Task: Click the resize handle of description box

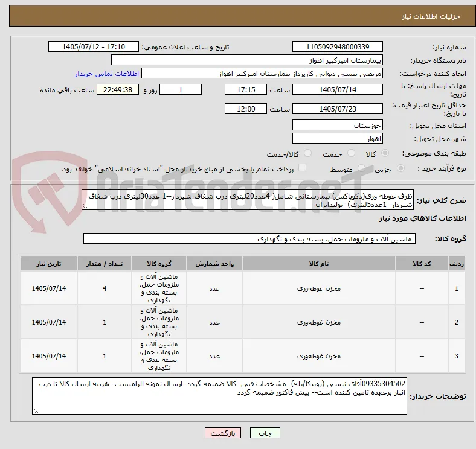Action: pos(85,206)
